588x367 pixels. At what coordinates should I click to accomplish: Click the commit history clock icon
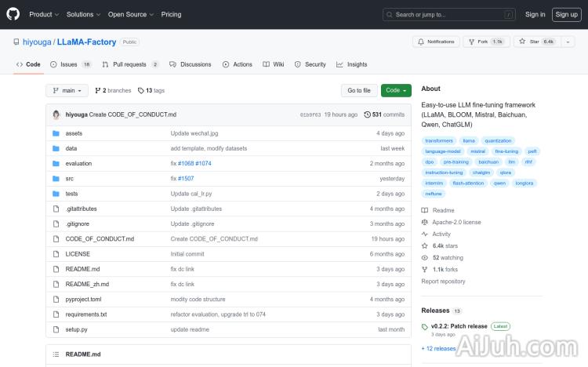367,114
